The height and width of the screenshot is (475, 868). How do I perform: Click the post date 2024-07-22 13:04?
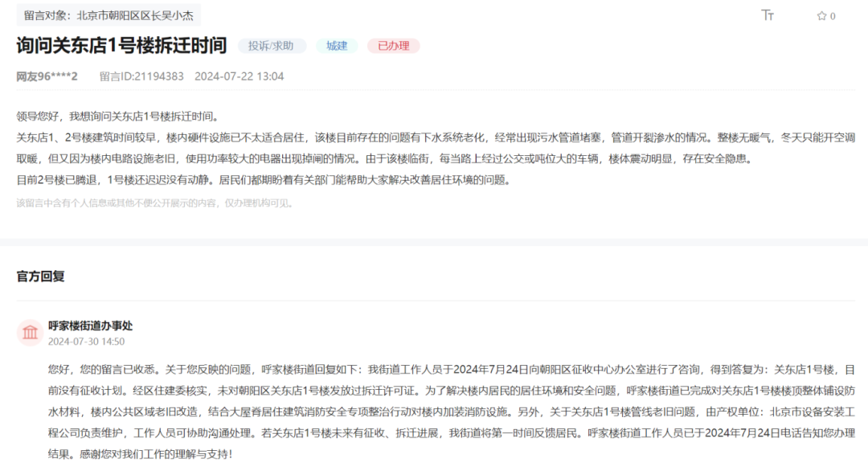(239, 76)
